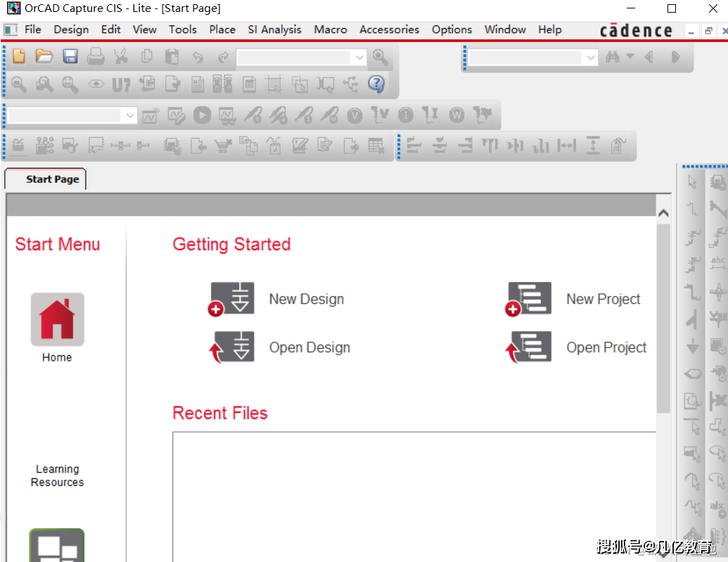Screen dimensions: 728x562
Task: Click the Power marker W circle icon
Action: click(457, 115)
